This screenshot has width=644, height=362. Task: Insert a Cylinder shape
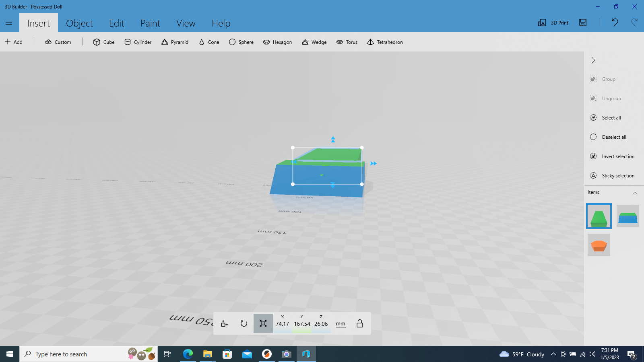[x=138, y=42]
